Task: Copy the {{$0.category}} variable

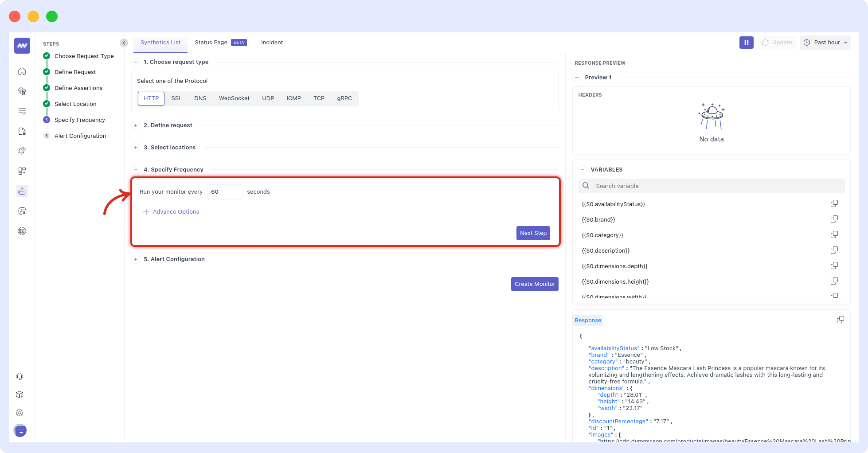Action: pyautogui.click(x=834, y=235)
